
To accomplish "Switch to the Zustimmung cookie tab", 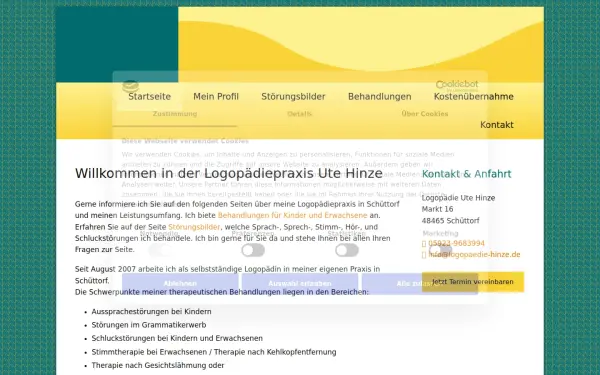I will [175, 114].
